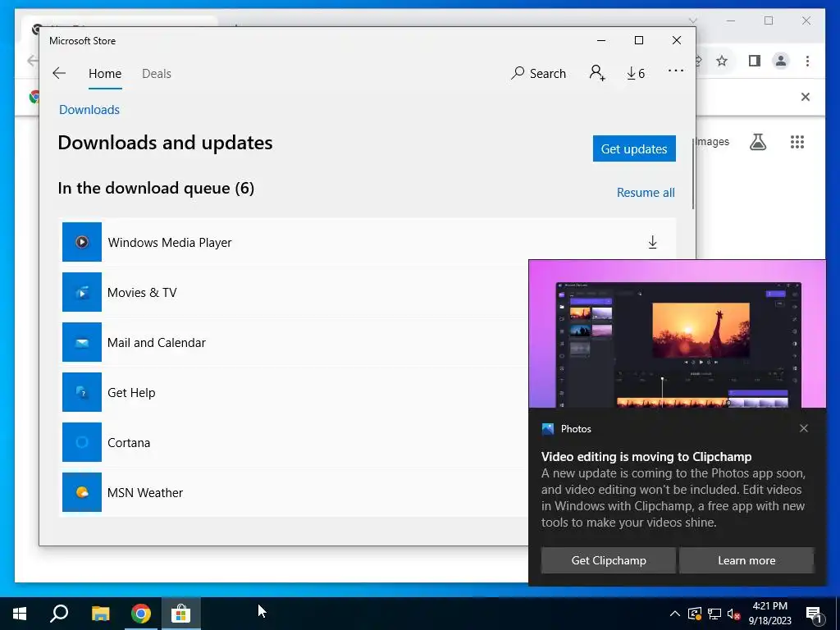Viewport: 840px width, 630px height.
Task: Click the Resume all link
Action: click(646, 192)
